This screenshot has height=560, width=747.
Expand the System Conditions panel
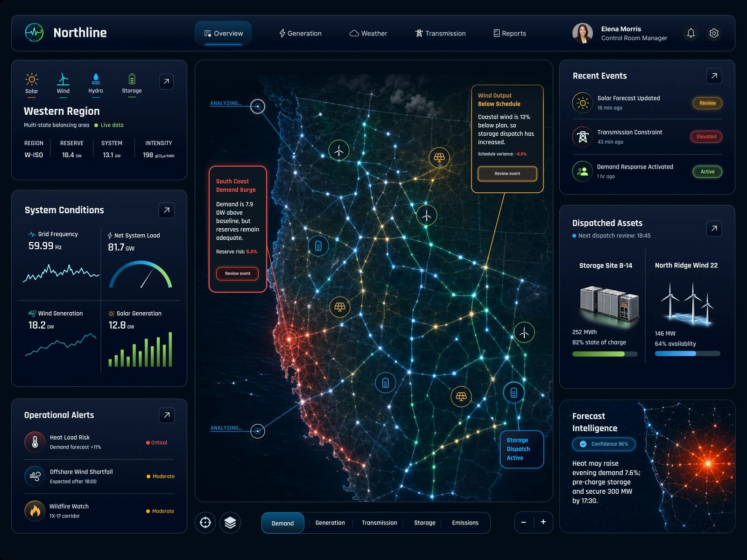(166, 210)
